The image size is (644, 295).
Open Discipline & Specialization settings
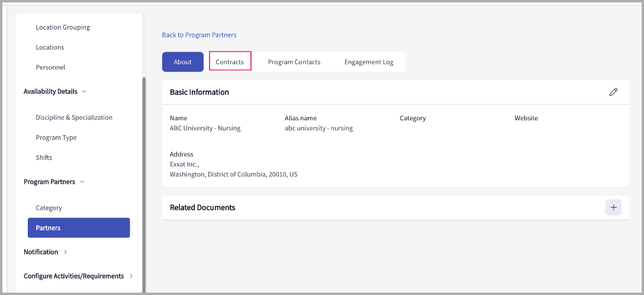click(x=74, y=117)
